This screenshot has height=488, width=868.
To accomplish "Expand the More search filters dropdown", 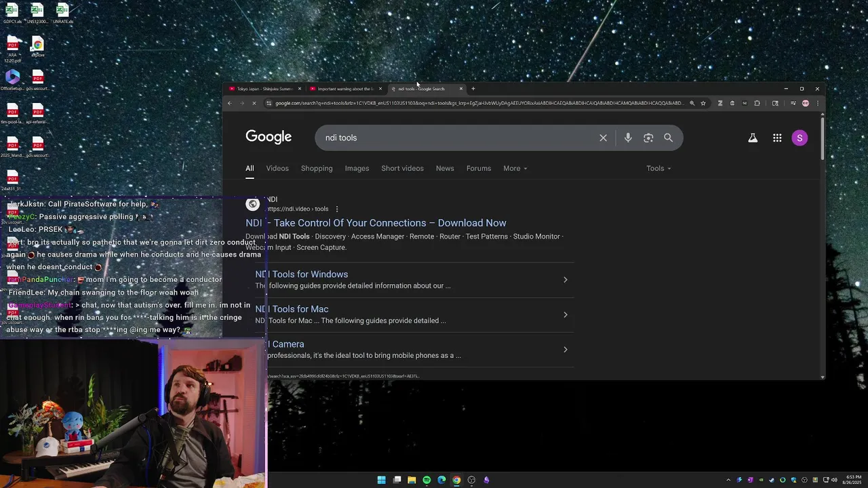I will coord(515,168).
